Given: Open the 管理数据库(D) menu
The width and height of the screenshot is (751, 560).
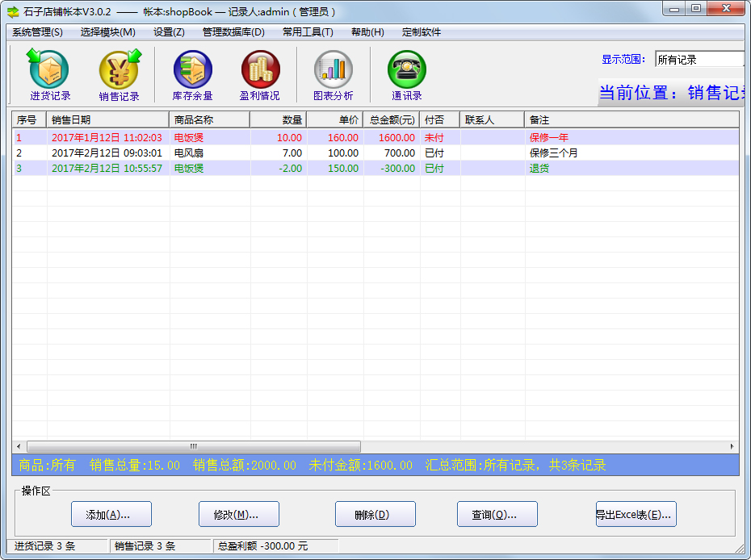Looking at the screenshot, I should tap(233, 32).
